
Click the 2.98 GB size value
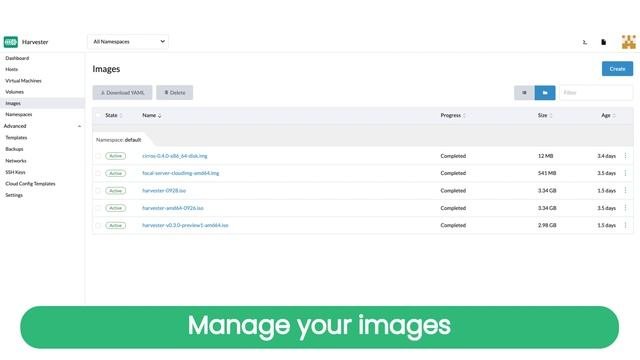point(547,225)
